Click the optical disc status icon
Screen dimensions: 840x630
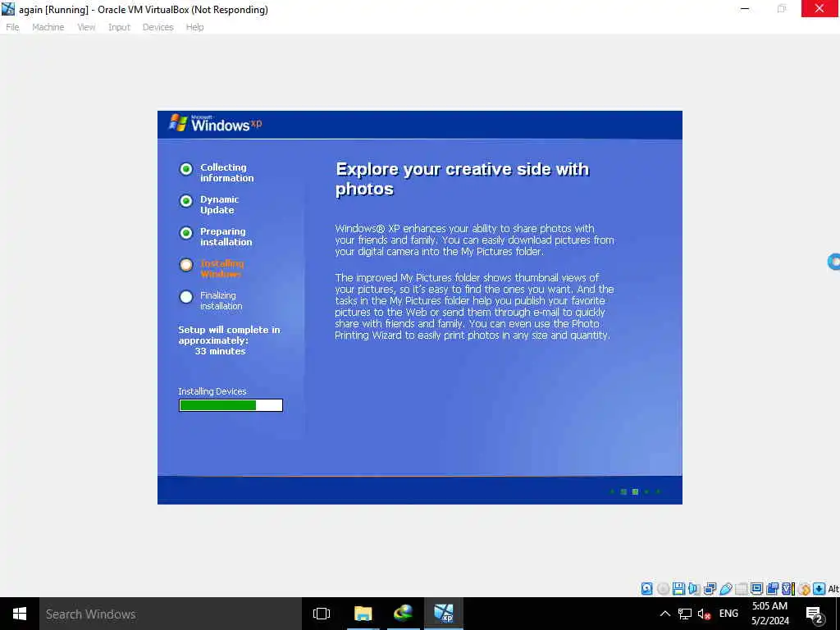[663, 589]
